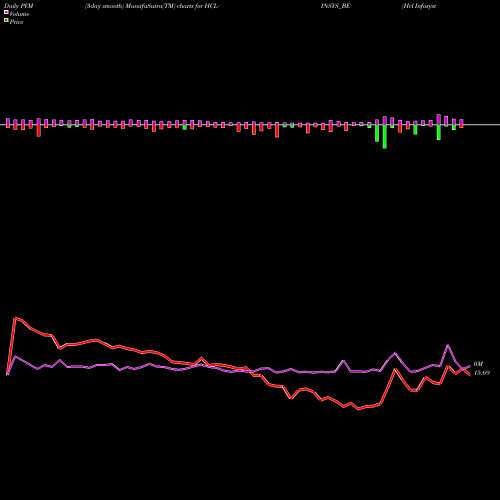Click the MunafaSutra(TM) charts title text
Viewport: 500px width, 500px height.
pyautogui.click(x=152, y=6)
